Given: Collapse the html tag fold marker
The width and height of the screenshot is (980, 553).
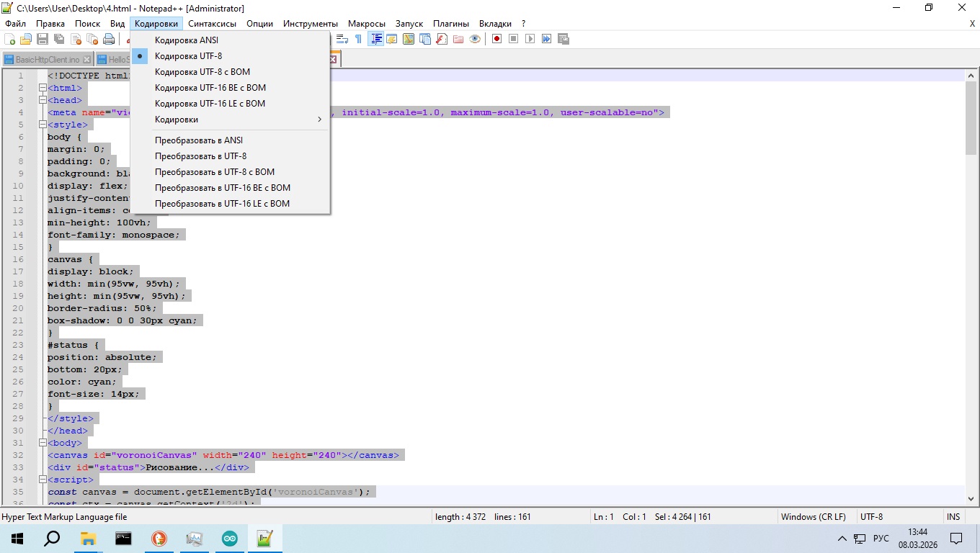Looking at the screenshot, I should (x=43, y=88).
